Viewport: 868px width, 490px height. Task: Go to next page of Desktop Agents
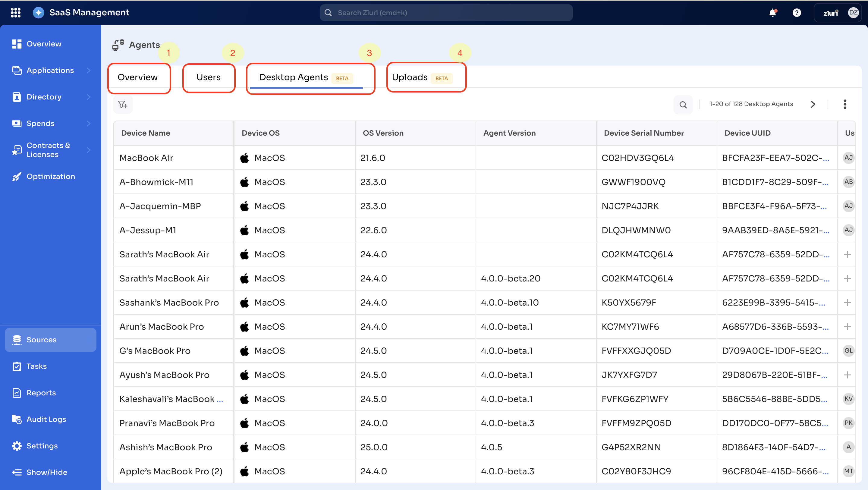coord(813,104)
